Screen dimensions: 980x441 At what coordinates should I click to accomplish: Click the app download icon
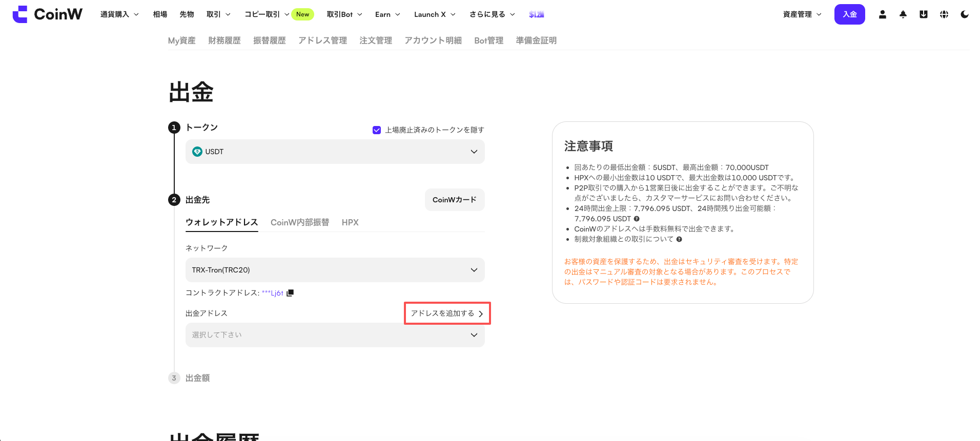924,14
